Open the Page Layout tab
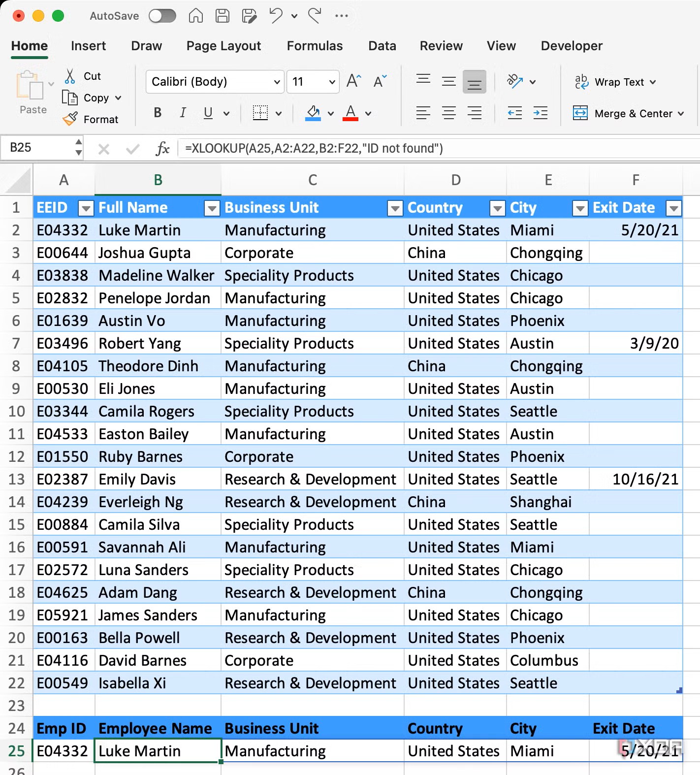Viewport: 700px width, 775px height. (223, 46)
